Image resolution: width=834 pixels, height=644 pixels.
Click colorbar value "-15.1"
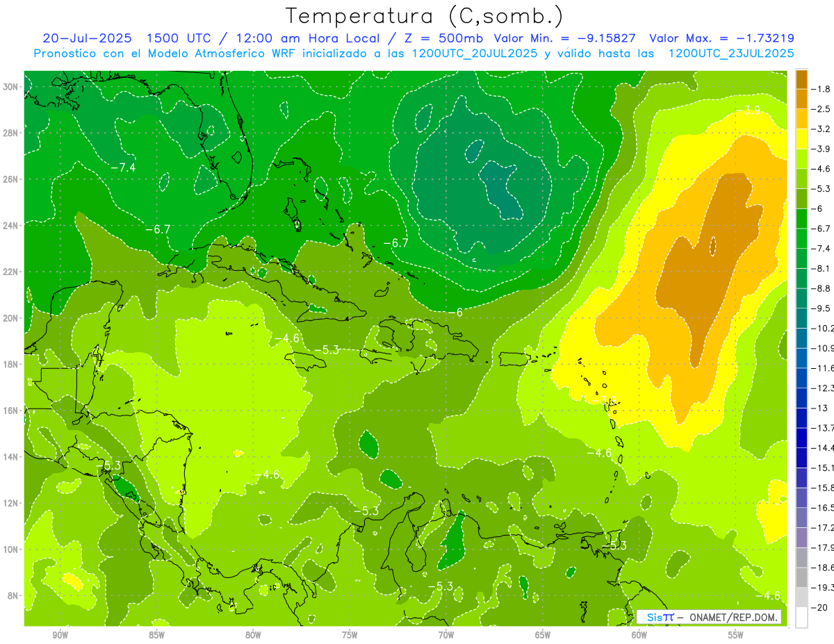(x=822, y=468)
